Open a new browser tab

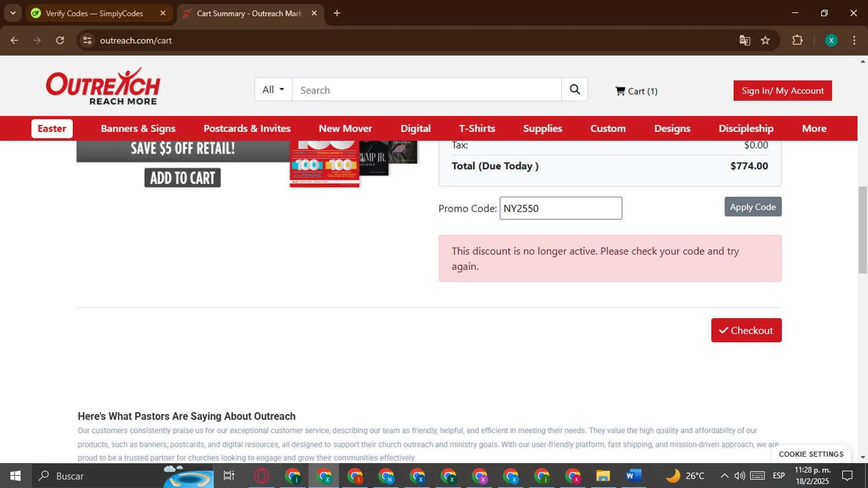point(337,13)
